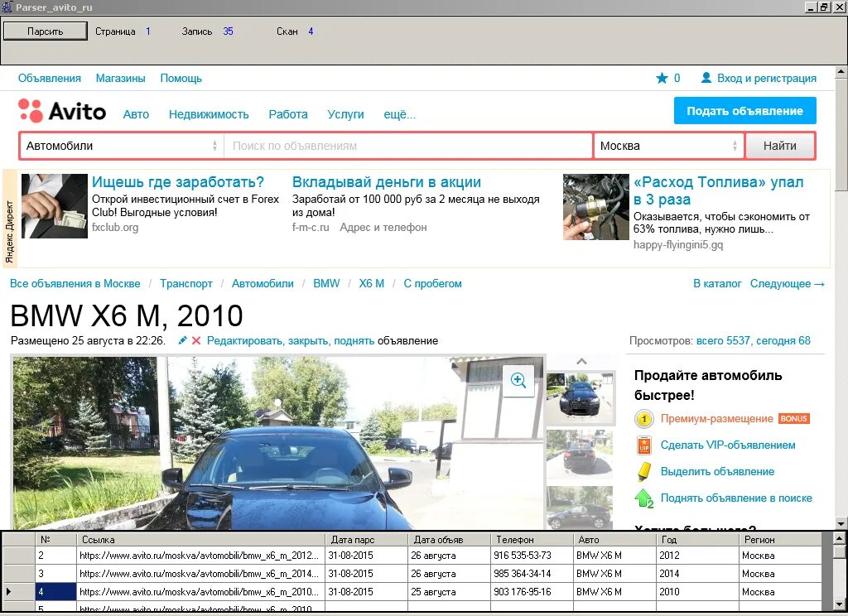Click data grid scrollbar down arrow
This screenshot has width=848, height=616.
click(x=839, y=604)
